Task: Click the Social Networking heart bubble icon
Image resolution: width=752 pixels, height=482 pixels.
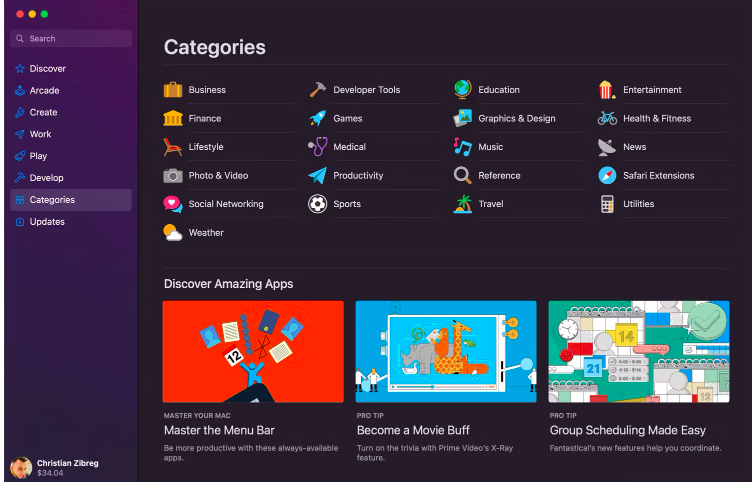Action: tap(173, 204)
